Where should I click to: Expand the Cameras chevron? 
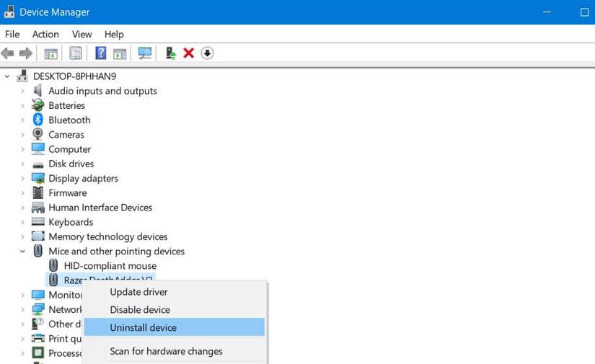[23, 135]
